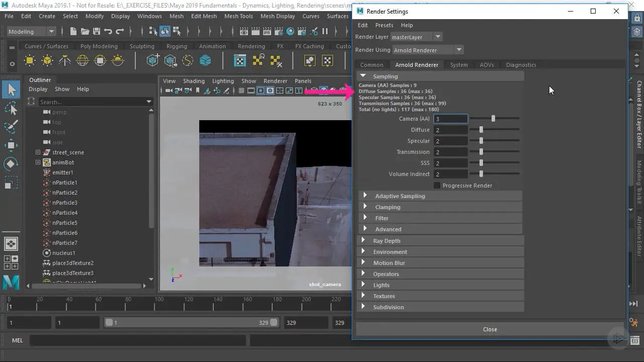Expand the animBot node in Outliner

pos(38,162)
